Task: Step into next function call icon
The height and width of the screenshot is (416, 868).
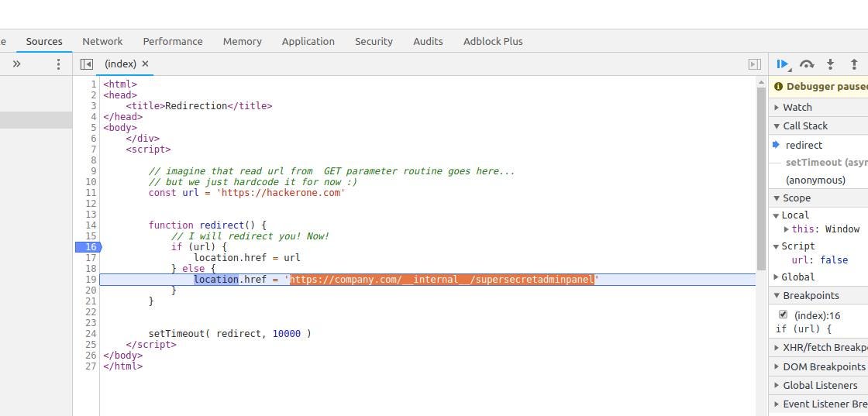Action: (830, 64)
